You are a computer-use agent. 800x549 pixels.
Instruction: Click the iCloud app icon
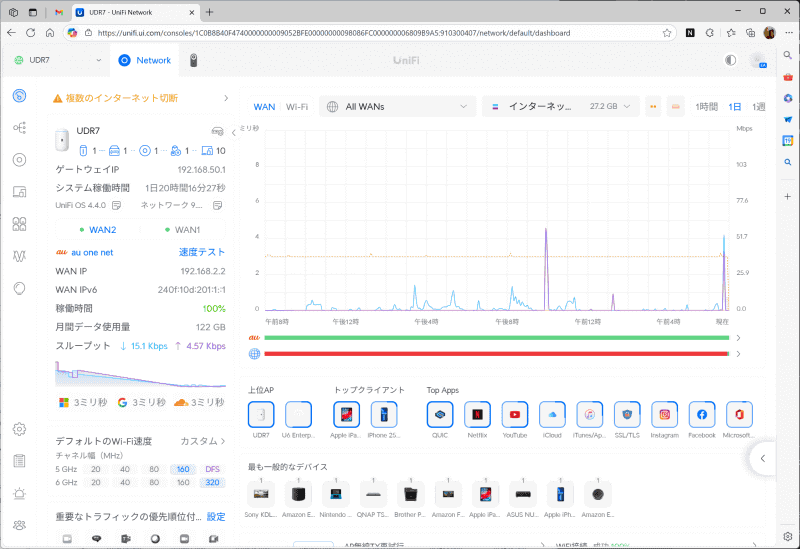(x=552, y=414)
